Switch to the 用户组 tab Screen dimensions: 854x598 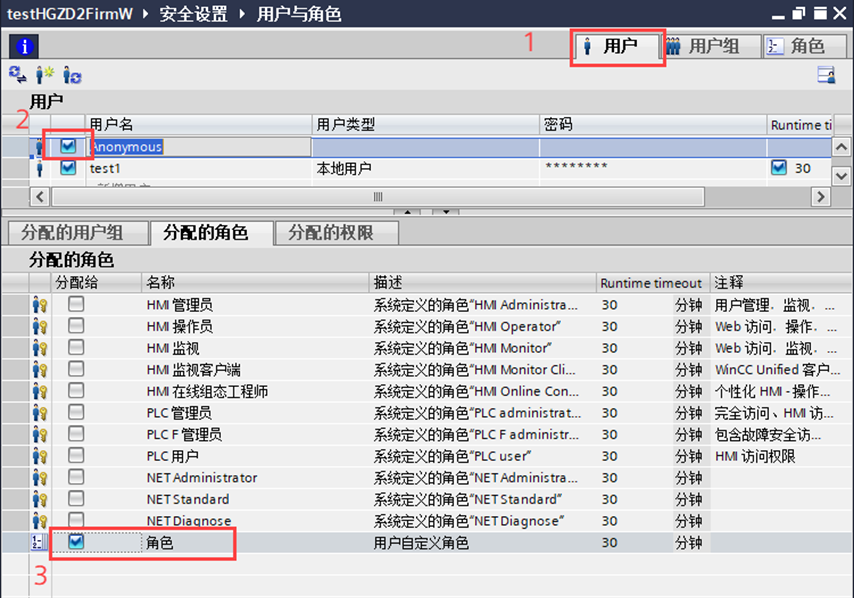(702, 46)
